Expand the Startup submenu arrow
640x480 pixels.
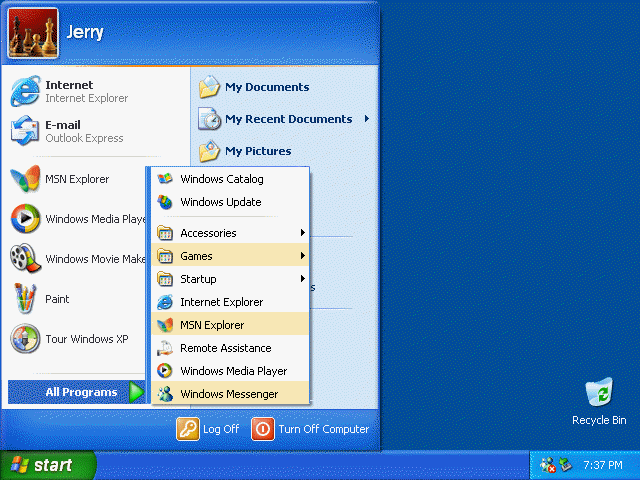pyautogui.click(x=302, y=279)
